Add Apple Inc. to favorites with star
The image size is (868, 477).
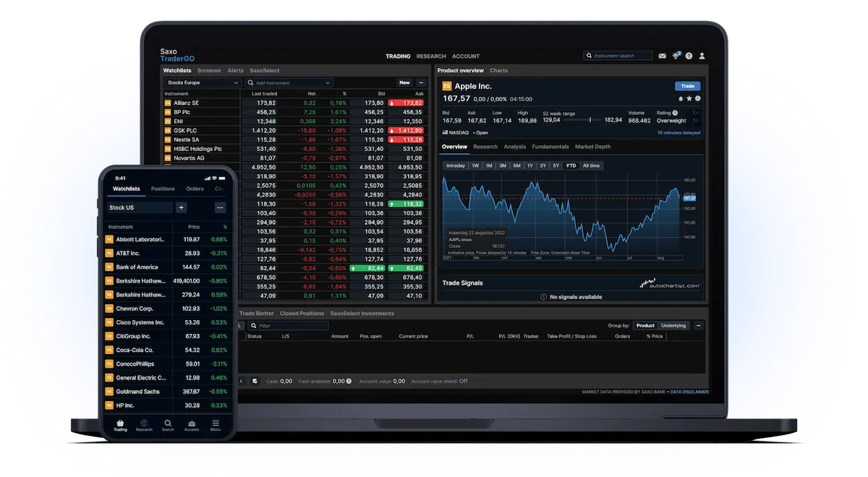coord(689,98)
